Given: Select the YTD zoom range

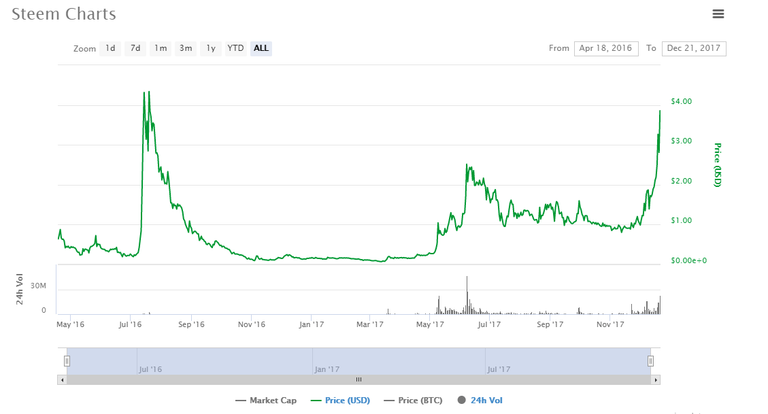Looking at the screenshot, I should point(236,48).
